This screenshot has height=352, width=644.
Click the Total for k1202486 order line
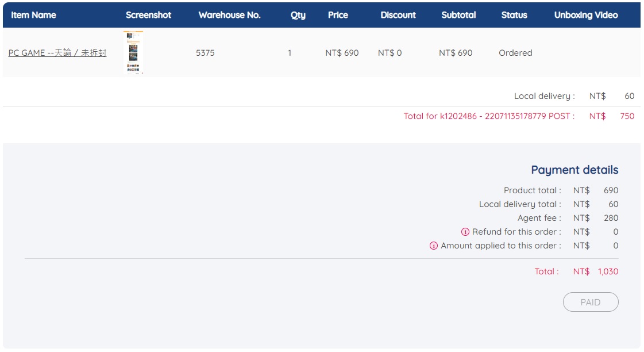[488, 116]
